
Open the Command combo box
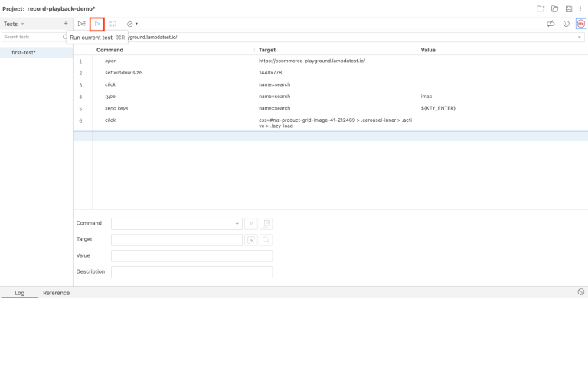click(x=177, y=223)
